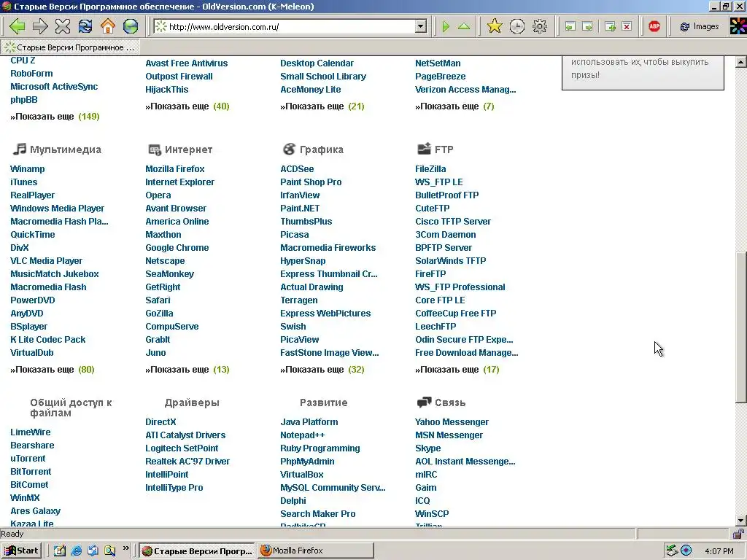Click the colorful icon right of Images
Image resolution: width=747 pixels, height=560 pixels.
[738, 26]
